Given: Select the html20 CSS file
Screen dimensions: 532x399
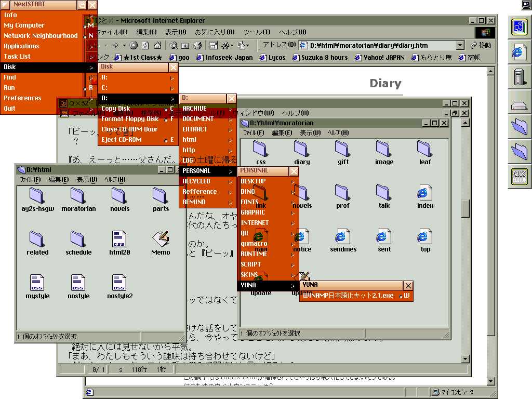Looking at the screenshot, I should pyautogui.click(x=119, y=243).
